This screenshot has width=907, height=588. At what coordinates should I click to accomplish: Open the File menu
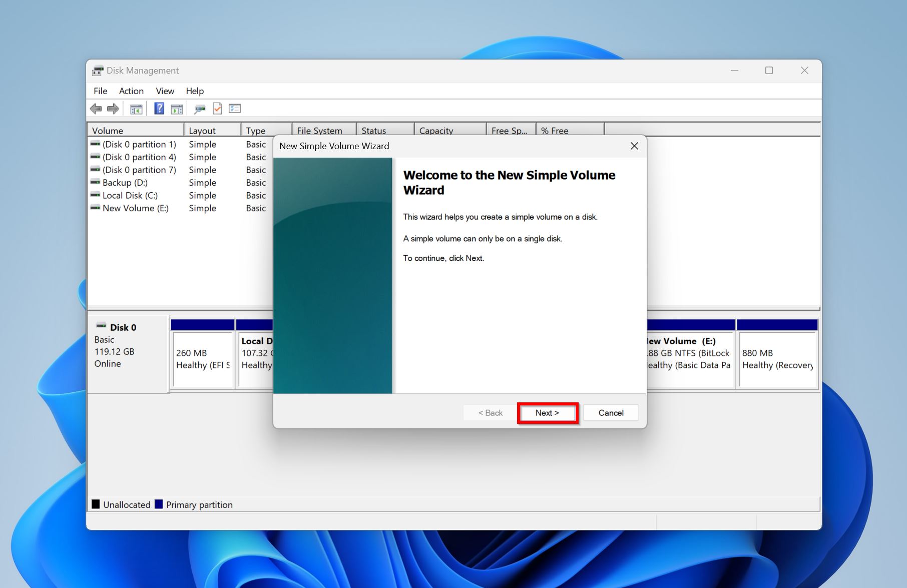100,91
